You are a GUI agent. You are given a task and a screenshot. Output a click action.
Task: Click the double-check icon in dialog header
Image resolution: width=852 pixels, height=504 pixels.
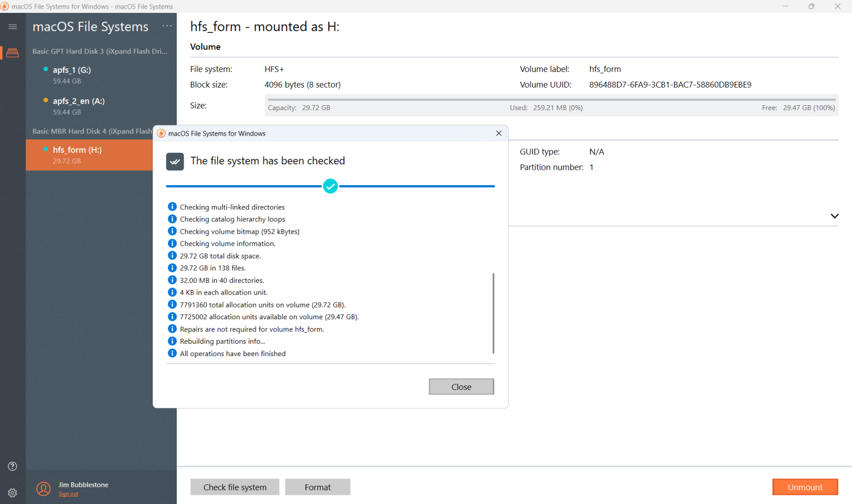(175, 161)
